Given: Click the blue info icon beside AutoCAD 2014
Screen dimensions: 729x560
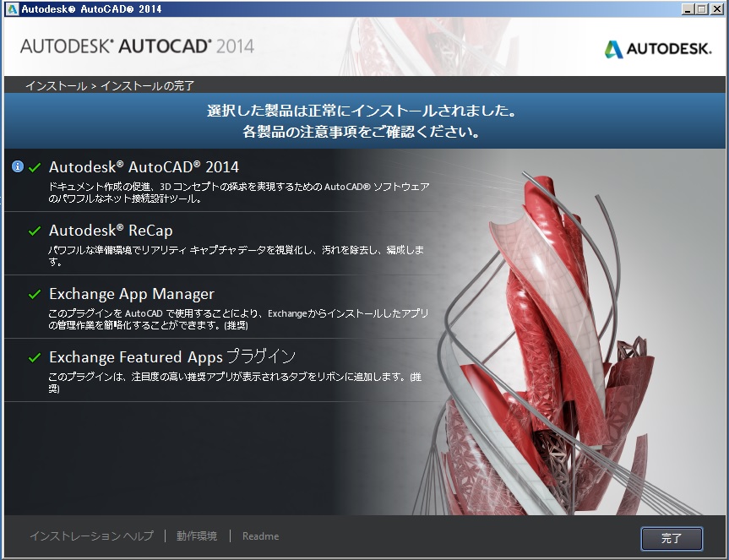Looking at the screenshot, I should point(18,166).
